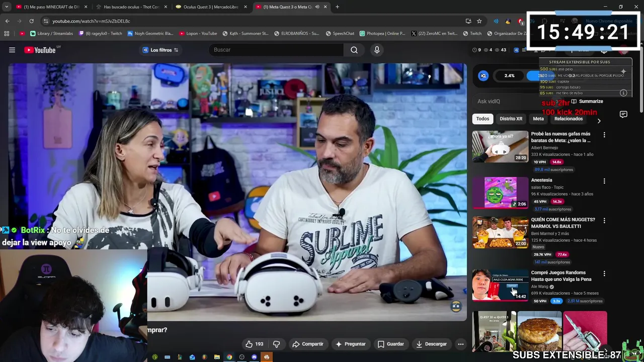644x362 pixels.
Task: Click Discord icon in taskbar
Action: (254, 357)
